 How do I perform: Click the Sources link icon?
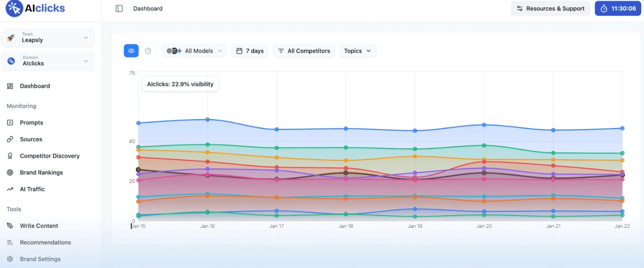(x=10, y=139)
